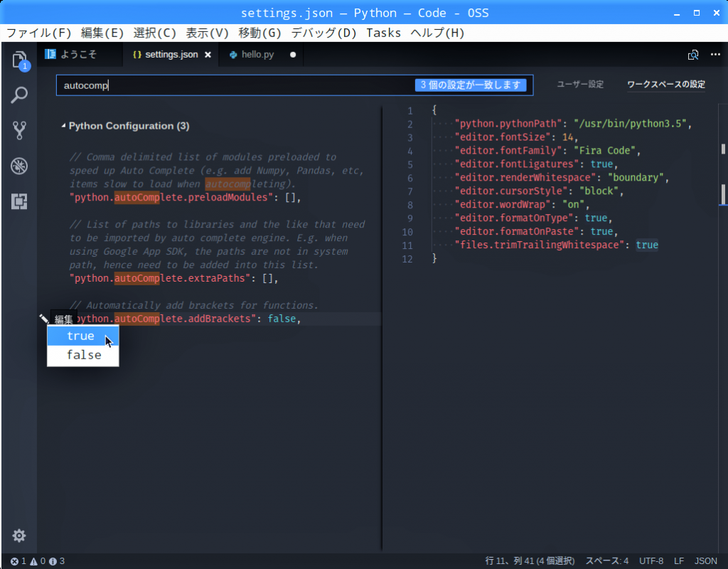Click the unsaved dot on hello.py tab
This screenshot has width=728, height=569.
(293, 55)
